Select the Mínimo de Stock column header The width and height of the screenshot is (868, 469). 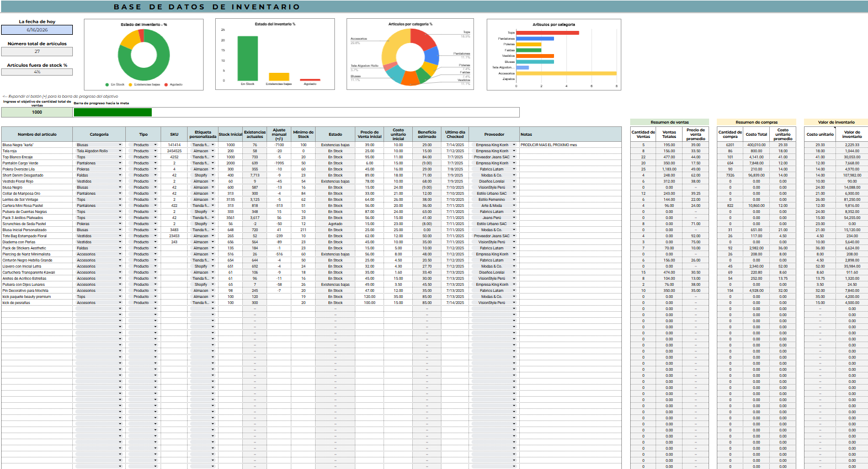(x=303, y=134)
